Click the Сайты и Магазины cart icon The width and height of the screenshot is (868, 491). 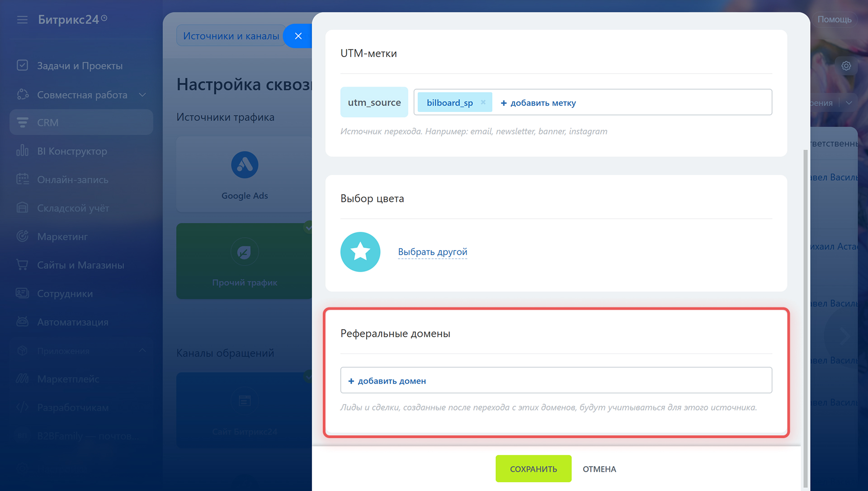(x=22, y=265)
